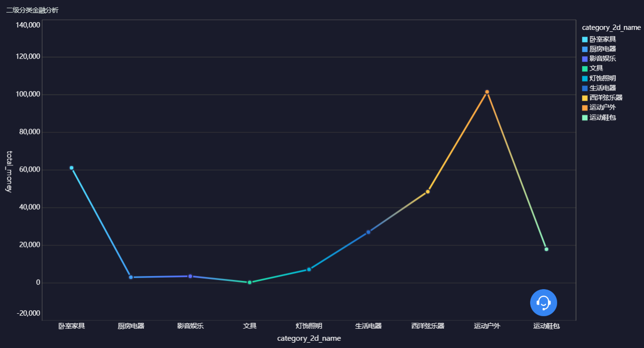Screen dimensions: 644x348
Task: Select the 西洋弦乐器 data point on line
Action: pos(427,192)
